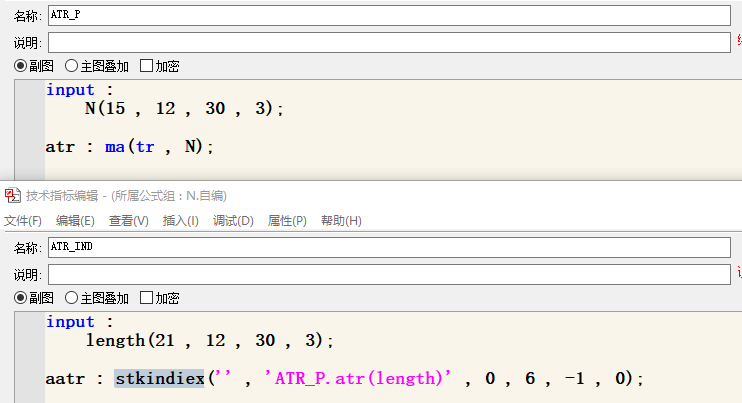This screenshot has height=403, width=742.
Task: Open the 调试(D) menu
Action: [x=233, y=221]
